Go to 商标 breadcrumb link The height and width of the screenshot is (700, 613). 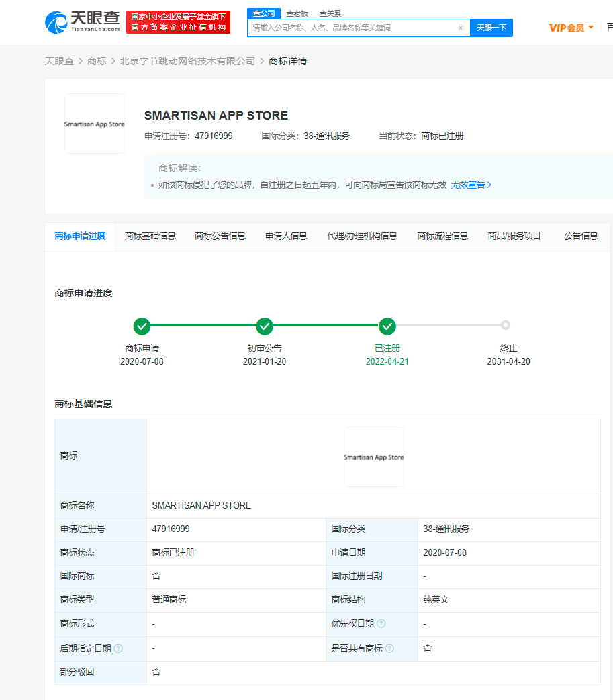[x=97, y=61]
